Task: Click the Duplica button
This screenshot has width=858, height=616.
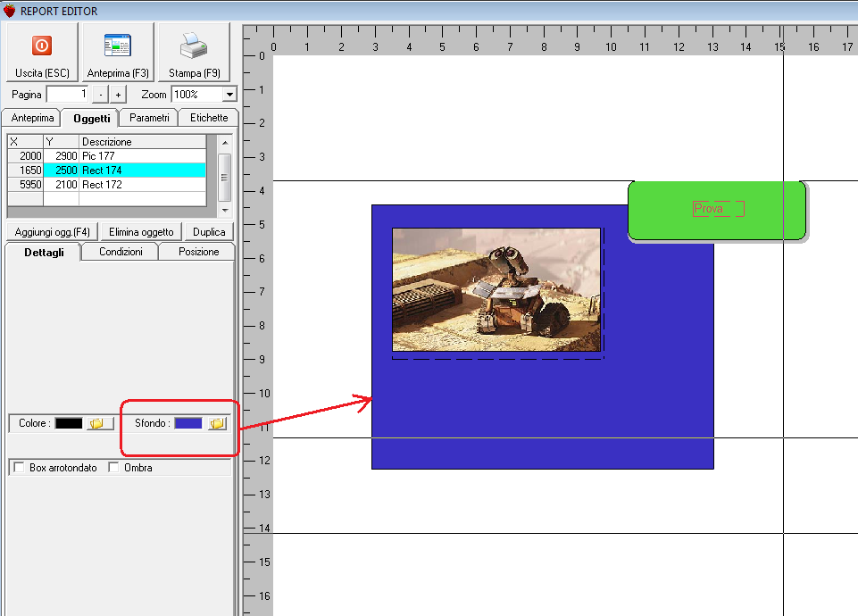Action: pyautogui.click(x=209, y=232)
